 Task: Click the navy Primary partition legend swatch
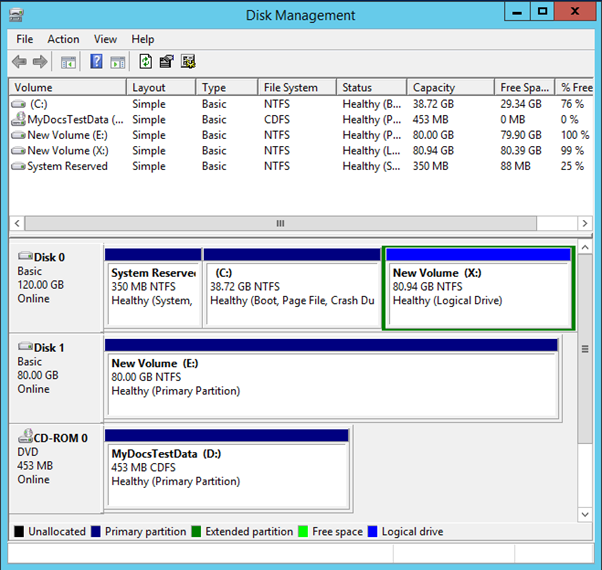pyautogui.click(x=96, y=531)
